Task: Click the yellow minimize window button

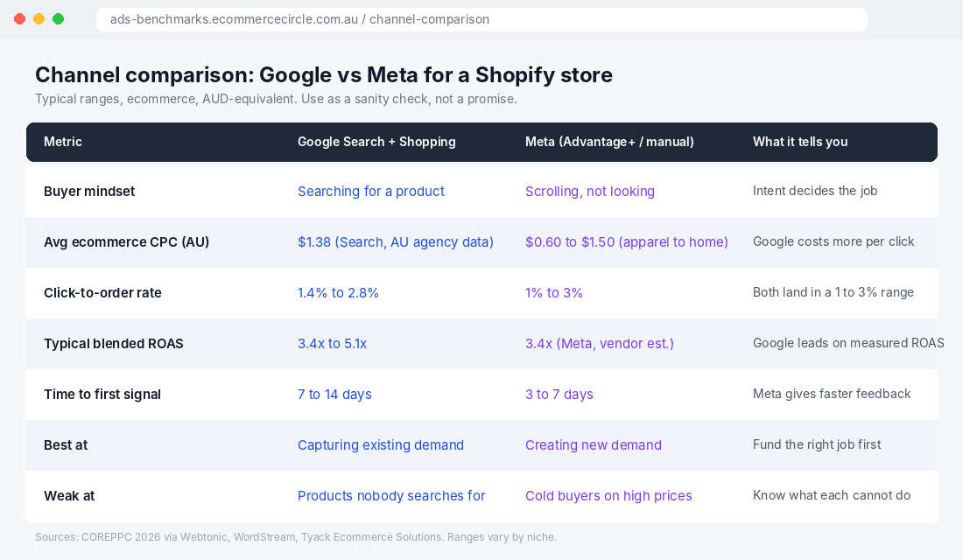Action: [x=39, y=19]
